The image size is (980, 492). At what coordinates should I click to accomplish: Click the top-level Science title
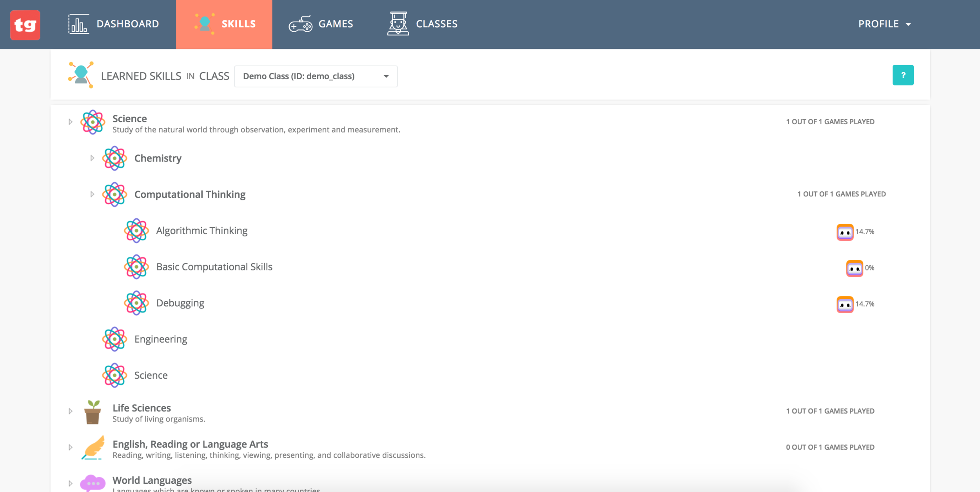click(x=130, y=119)
